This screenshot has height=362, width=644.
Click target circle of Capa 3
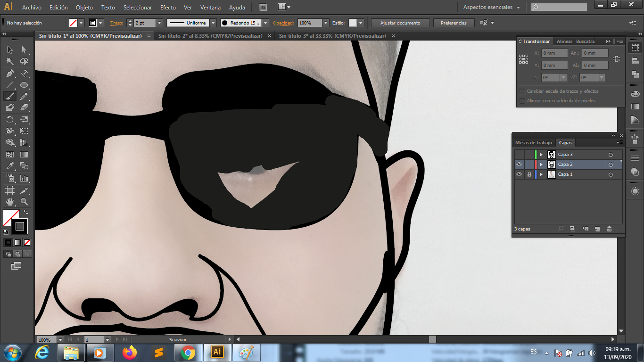point(611,155)
